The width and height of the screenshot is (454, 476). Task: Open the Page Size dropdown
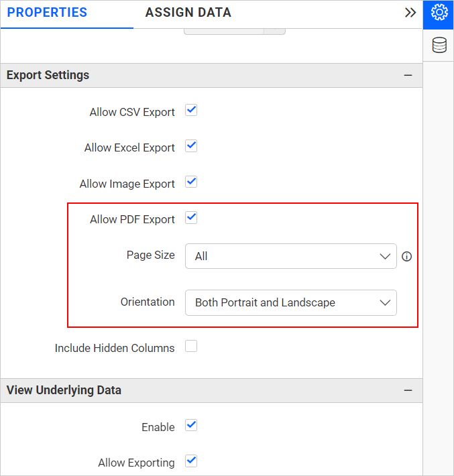click(291, 256)
